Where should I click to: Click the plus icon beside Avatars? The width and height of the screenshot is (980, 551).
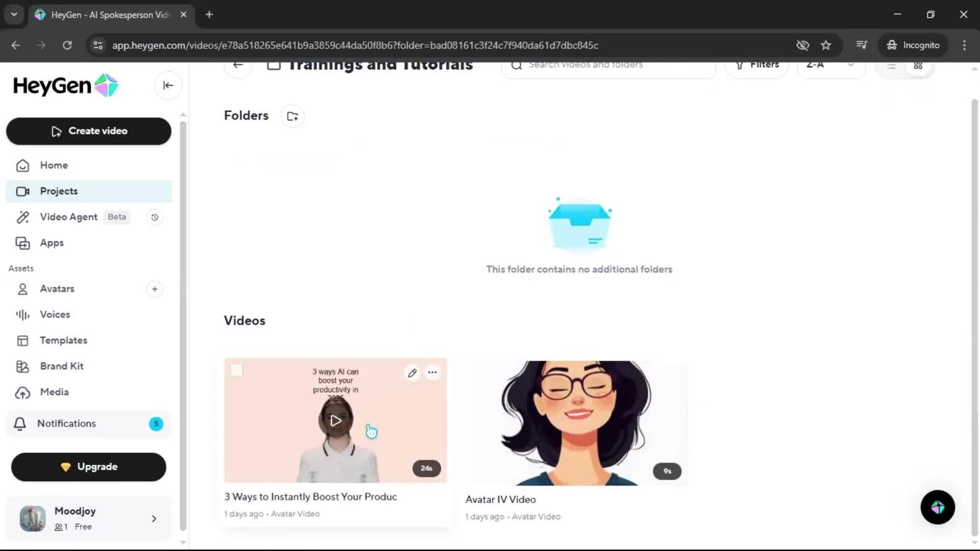[155, 289]
